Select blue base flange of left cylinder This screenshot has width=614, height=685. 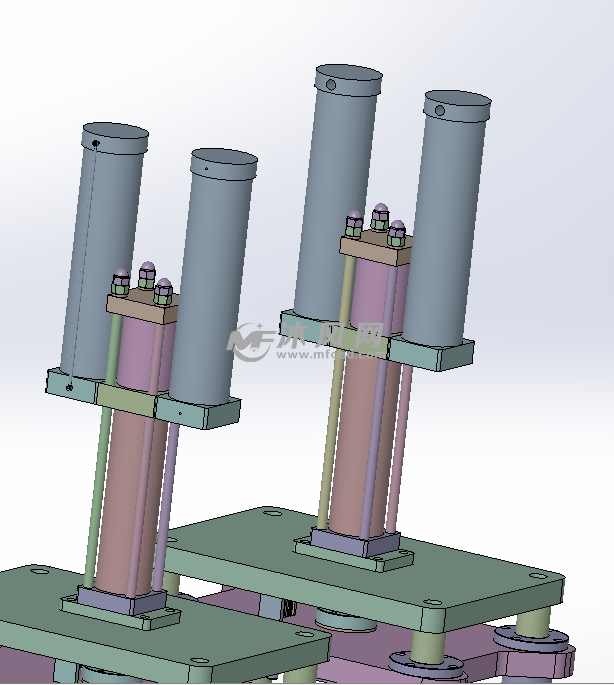[x=118, y=600]
